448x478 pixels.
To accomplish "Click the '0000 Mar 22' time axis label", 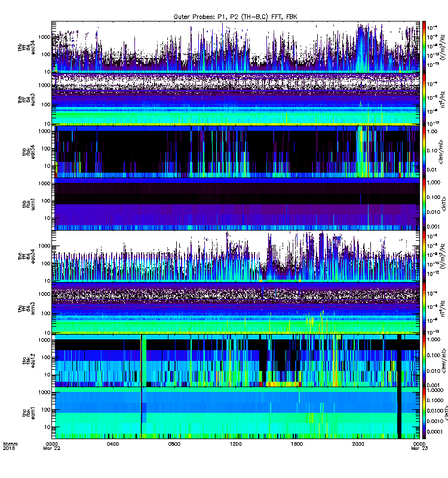I will (52, 446).
